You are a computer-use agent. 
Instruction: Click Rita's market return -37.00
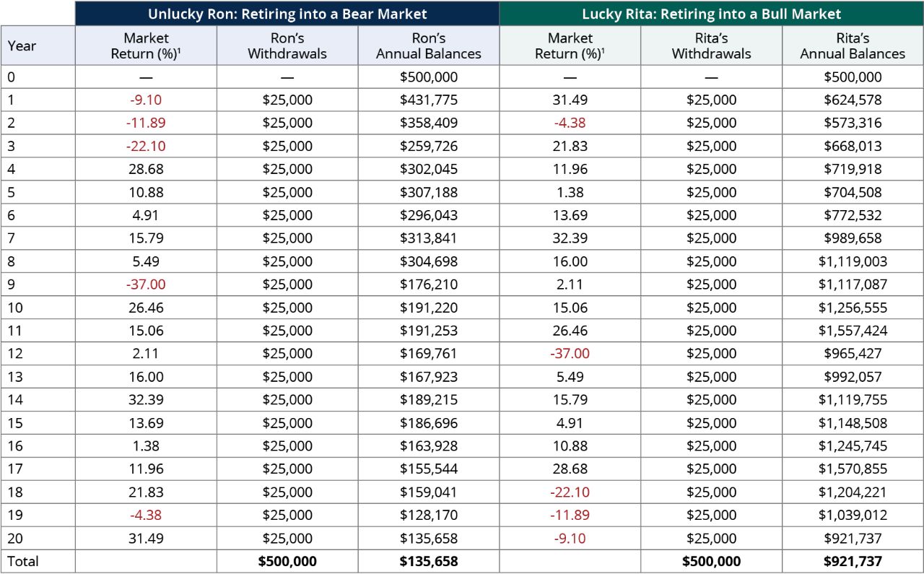570,354
